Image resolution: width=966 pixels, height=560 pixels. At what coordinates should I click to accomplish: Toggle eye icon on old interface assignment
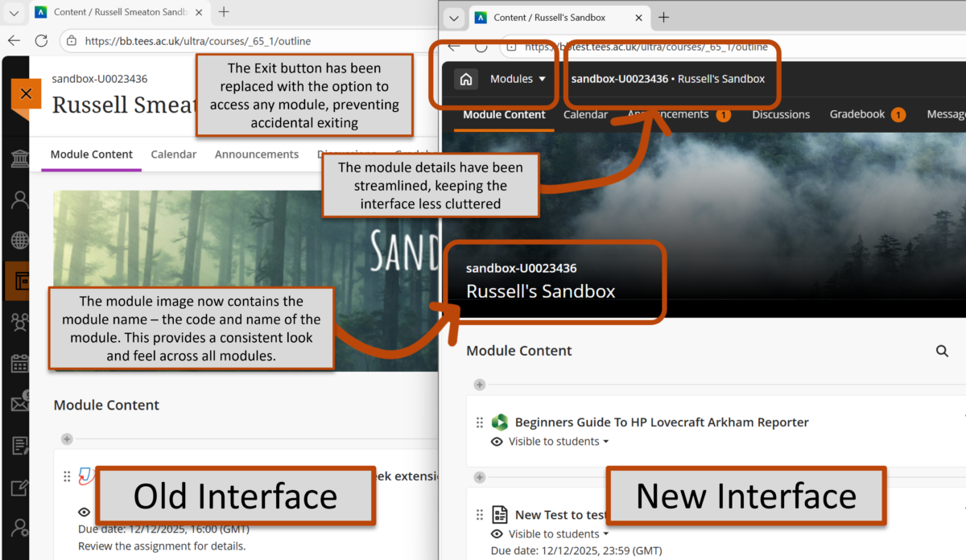click(x=85, y=513)
